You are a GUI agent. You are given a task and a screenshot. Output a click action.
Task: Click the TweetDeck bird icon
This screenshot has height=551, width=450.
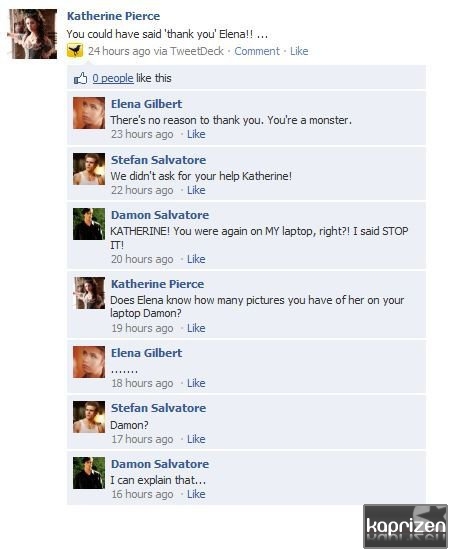(x=75, y=51)
